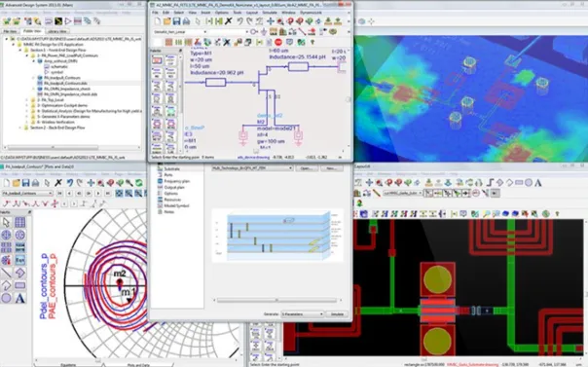Open File menu in schematic window
The height and width of the screenshot is (367, 588).
click(x=155, y=13)
